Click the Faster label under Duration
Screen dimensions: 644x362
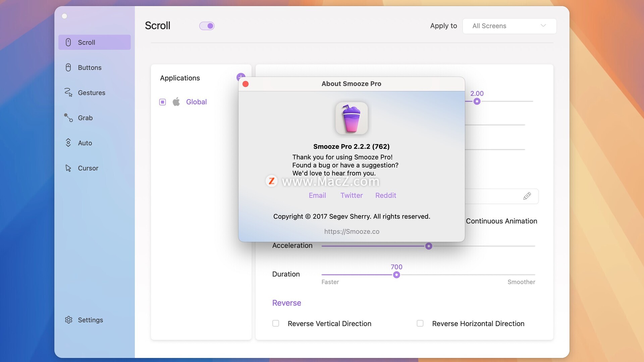[x=330, y=282]
